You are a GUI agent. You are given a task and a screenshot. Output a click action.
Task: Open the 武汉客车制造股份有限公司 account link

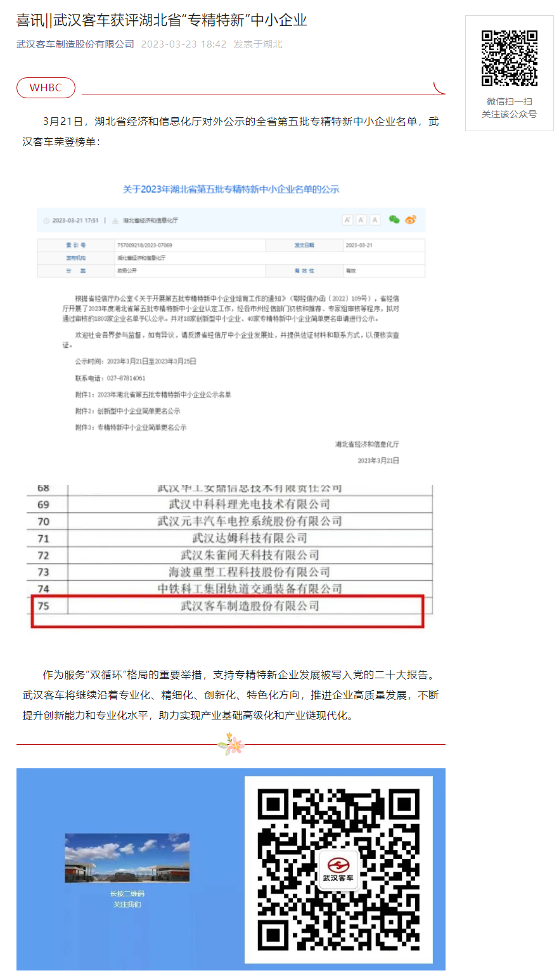tap(75, 44)
